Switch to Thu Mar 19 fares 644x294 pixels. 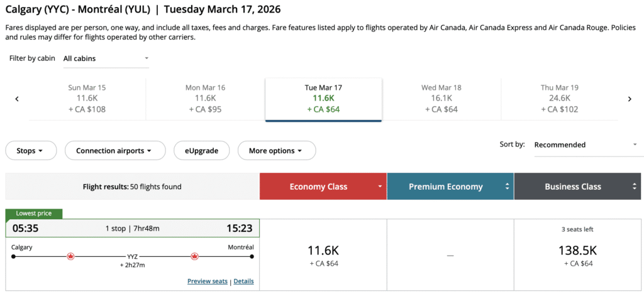click(559, 99)
